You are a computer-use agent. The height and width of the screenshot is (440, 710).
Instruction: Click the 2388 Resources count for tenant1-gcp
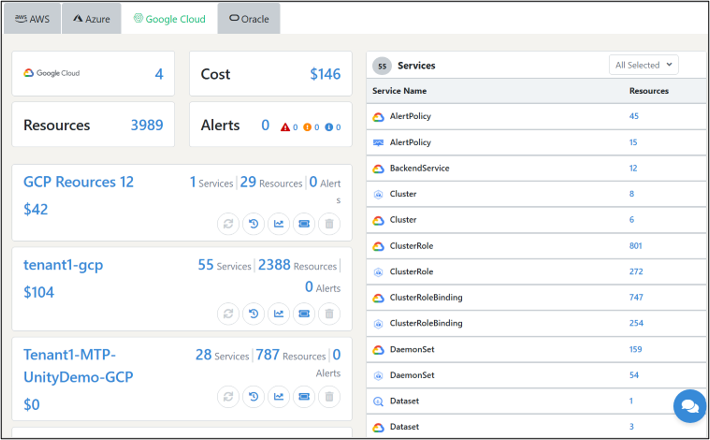pyautogui.click(x=274, y=265)
